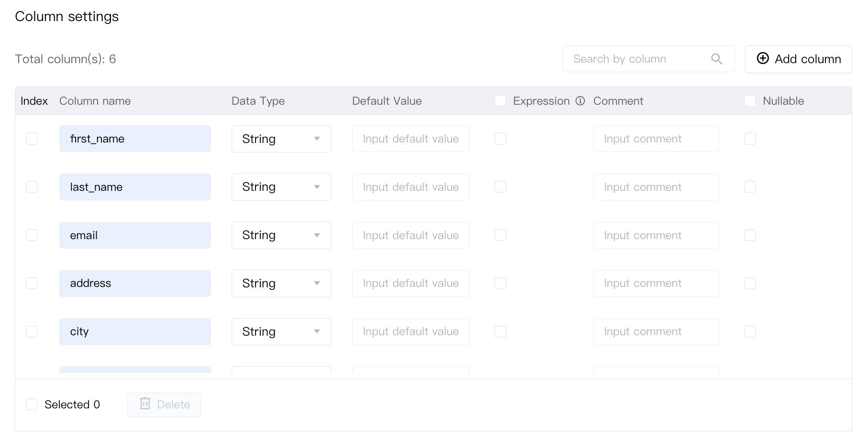
Task: Open the Data Type dropdown for address
Action: coord(281,284)
